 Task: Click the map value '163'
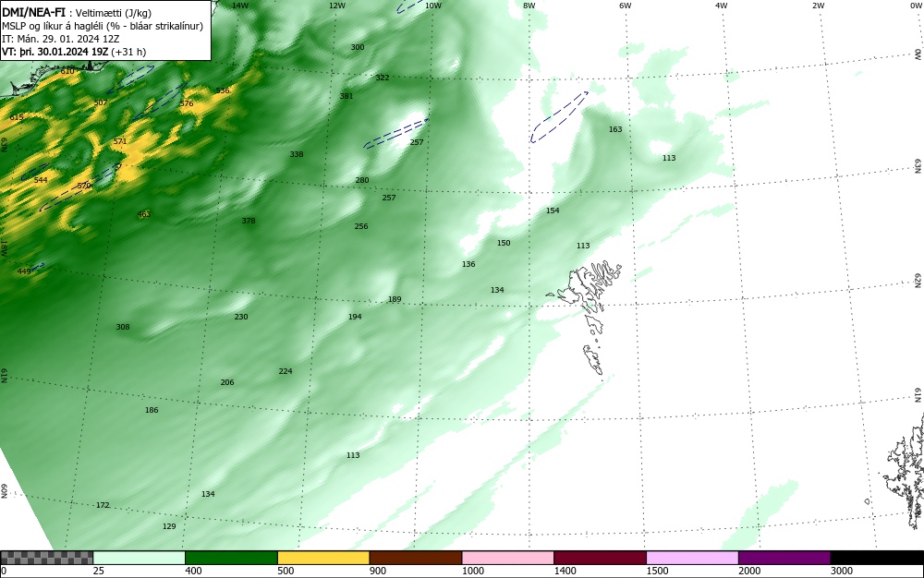[615, 129]
